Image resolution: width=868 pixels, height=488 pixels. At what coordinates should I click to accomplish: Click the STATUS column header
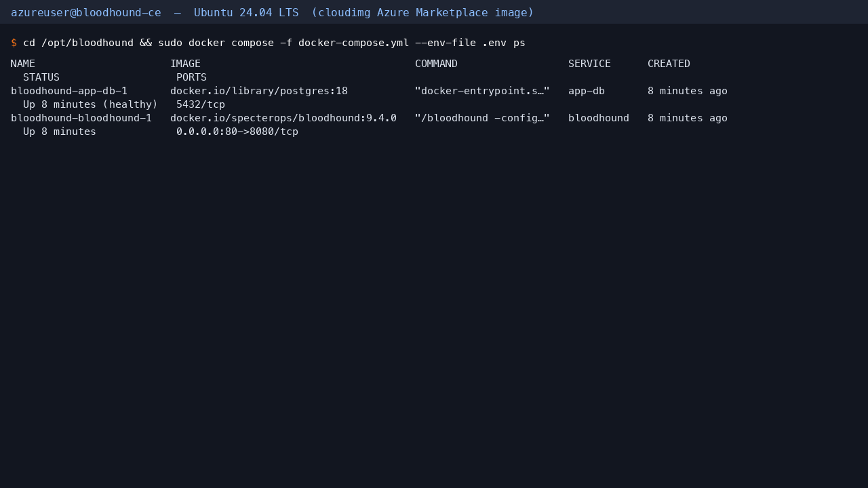click(x=41, y=77)
